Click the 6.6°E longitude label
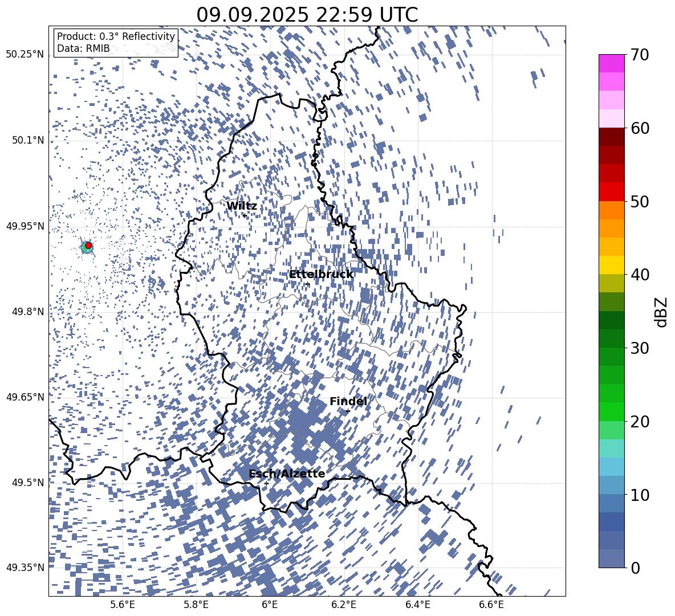Screen dimensions: 675x616 [491, 605]
